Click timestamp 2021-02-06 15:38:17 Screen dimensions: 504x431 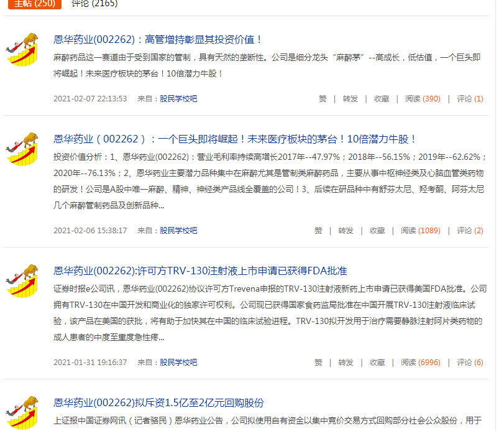(x=90, y=231)
